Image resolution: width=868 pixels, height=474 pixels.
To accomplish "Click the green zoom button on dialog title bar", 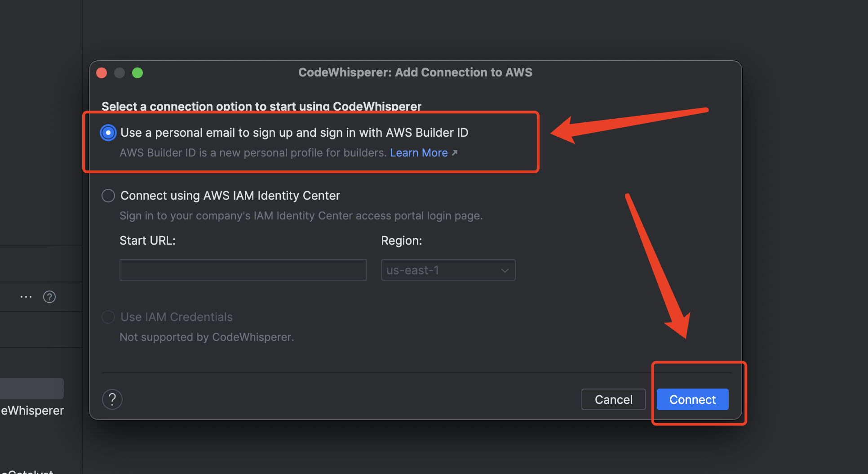I will coord(137,73).
